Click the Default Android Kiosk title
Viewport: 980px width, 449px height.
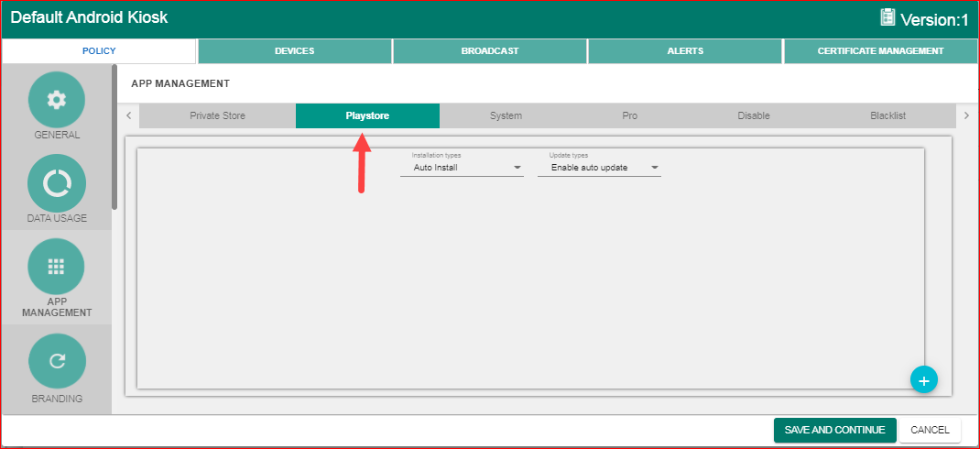point(90,17)
